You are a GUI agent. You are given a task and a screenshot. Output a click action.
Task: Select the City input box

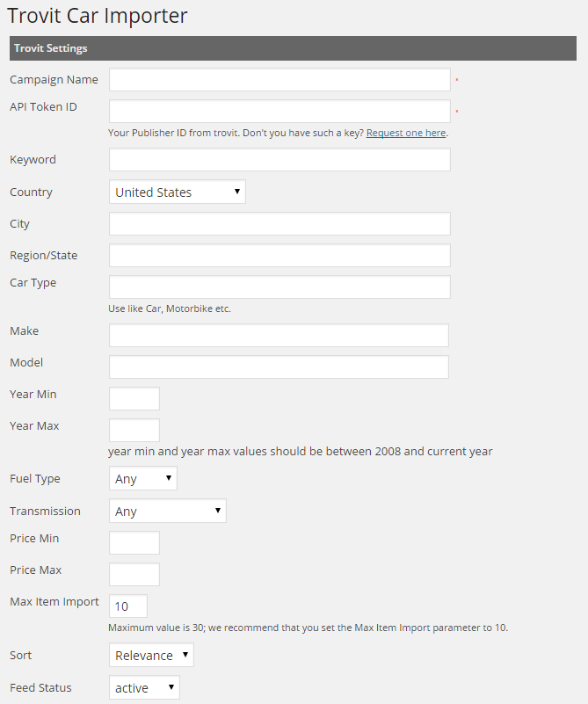pos(279,224)
